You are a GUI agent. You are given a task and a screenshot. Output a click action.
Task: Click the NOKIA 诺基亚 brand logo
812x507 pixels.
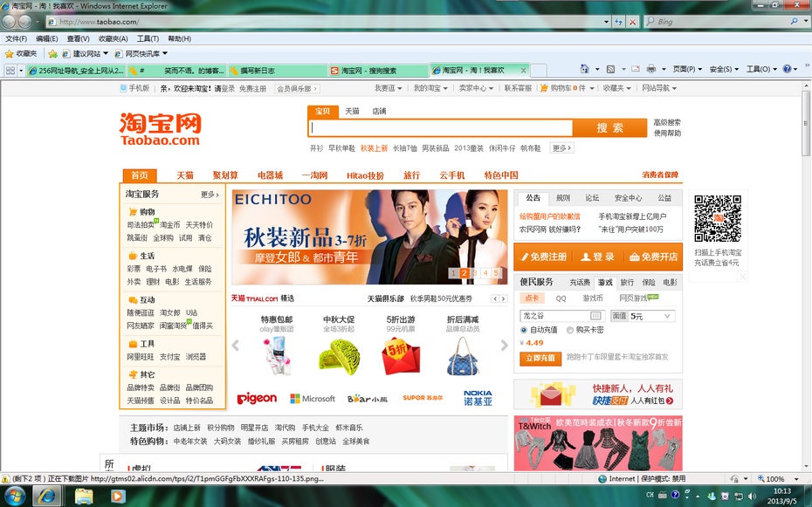click(x=478, y=398)
